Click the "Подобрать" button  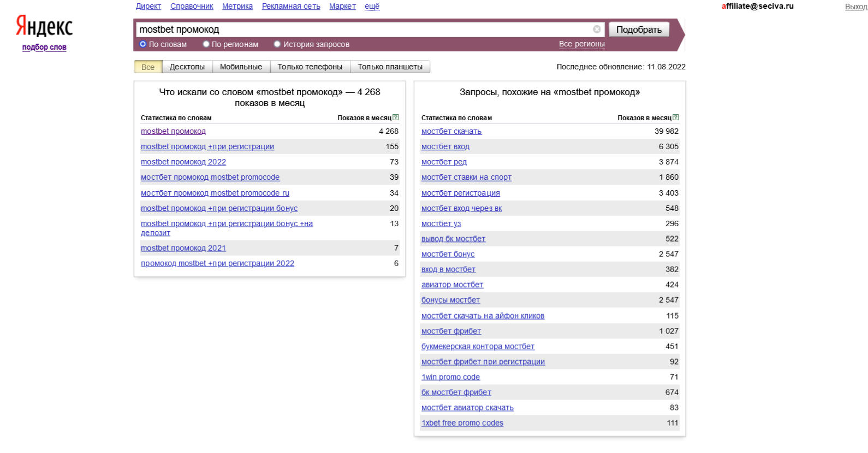pyautogui.click(x=639, y=30)
